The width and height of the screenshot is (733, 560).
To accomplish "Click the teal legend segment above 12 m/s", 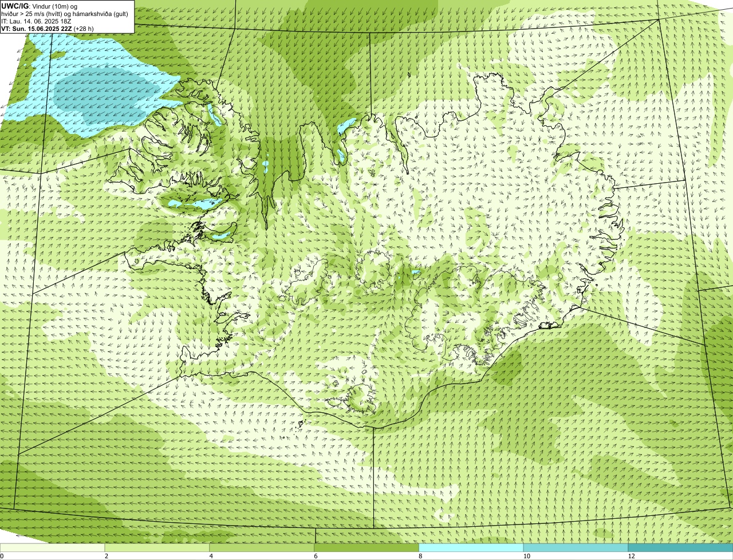I will point(681,548).
